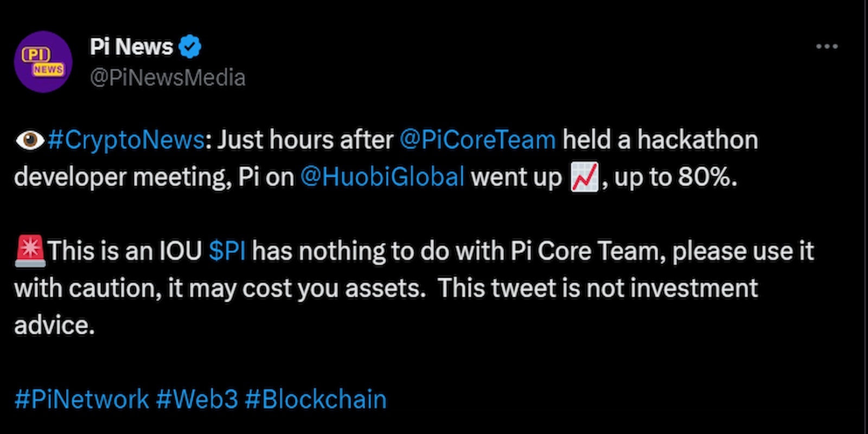Click the rising chart emoji

coord(584,177)
